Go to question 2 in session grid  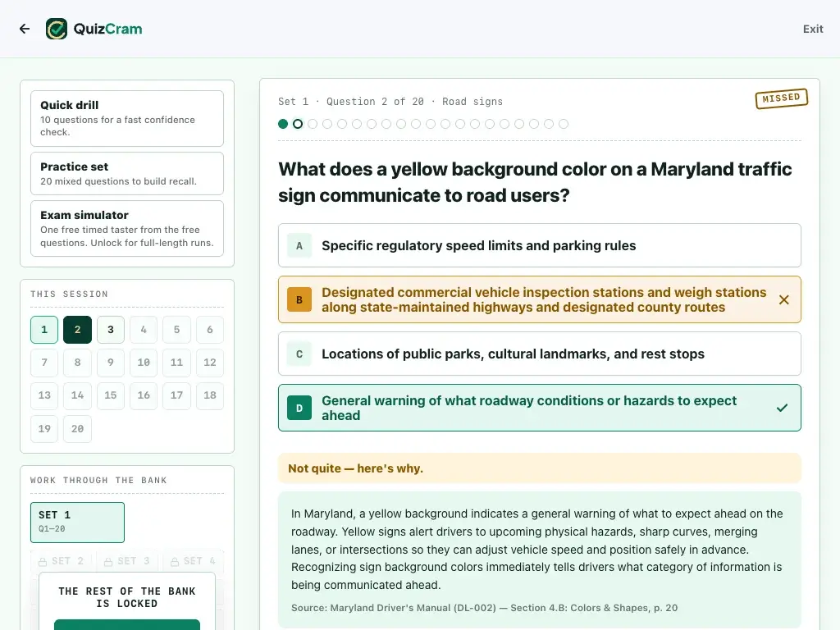click(78, 330)
